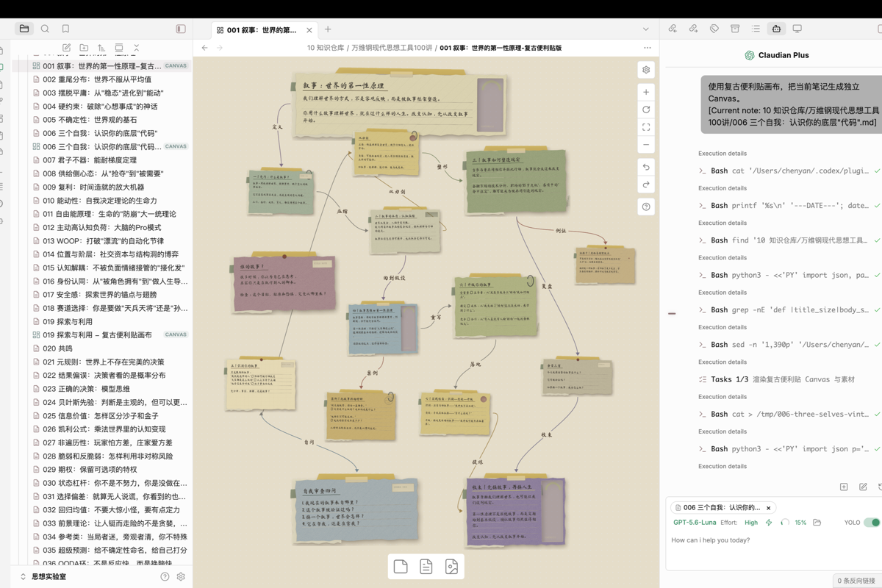Expand the 'Bash find 10 知识仓库' execution row

coord(789,240)
